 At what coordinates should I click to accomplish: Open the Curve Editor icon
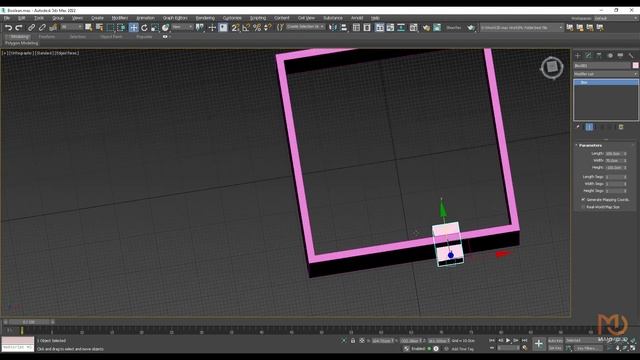(x=390, y=28)
